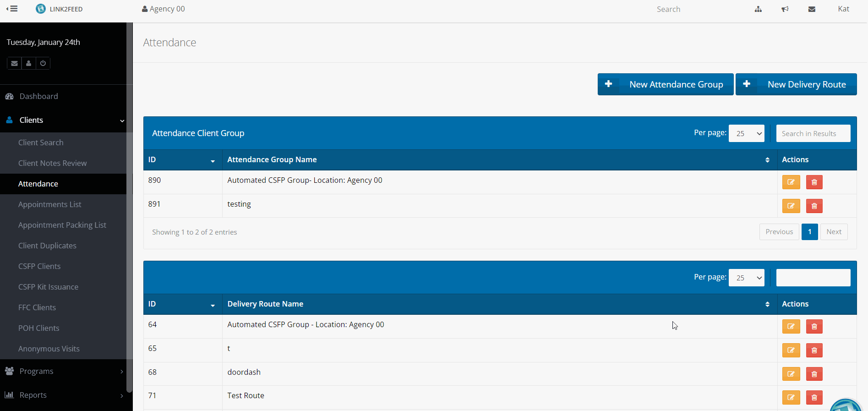Expand the Programs sidebar menu
The height and width of the screenshot is (411, 868).
(63, 371)
